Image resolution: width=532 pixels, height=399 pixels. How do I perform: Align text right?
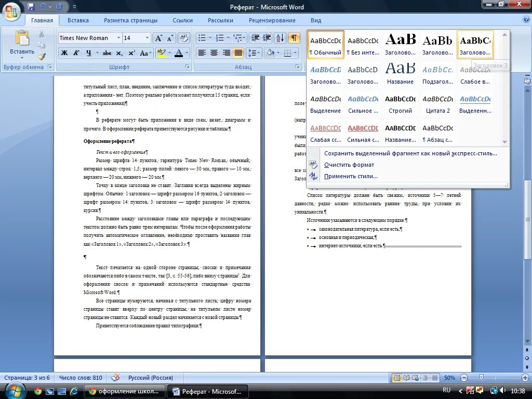227,53
